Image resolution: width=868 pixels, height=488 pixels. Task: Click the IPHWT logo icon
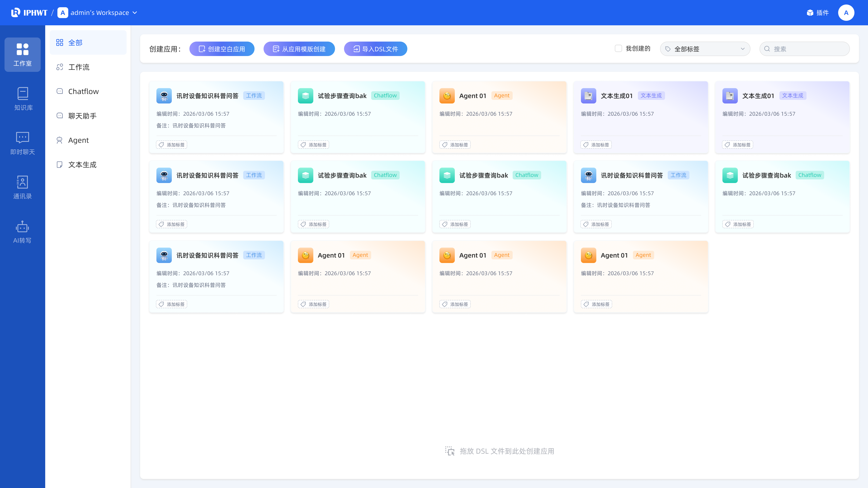coord(16,13)
